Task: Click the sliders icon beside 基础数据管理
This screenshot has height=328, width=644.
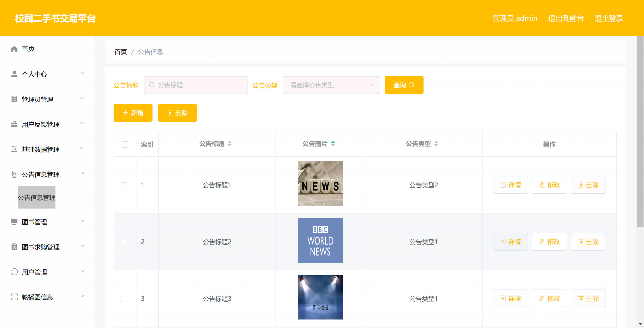Action: pos(14,149)
